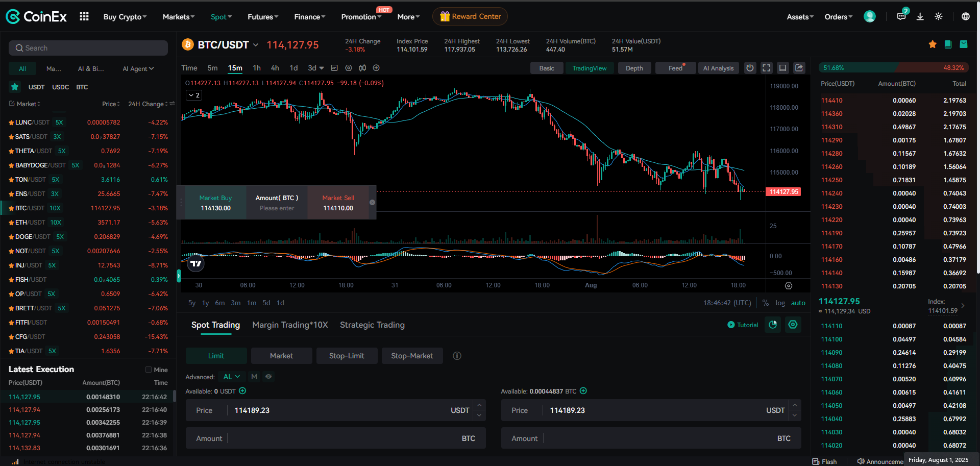Open the apps grid menu icon

pos(84,16)
